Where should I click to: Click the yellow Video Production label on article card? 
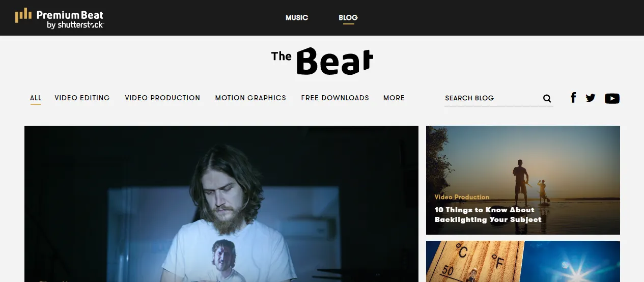[462, 197]
